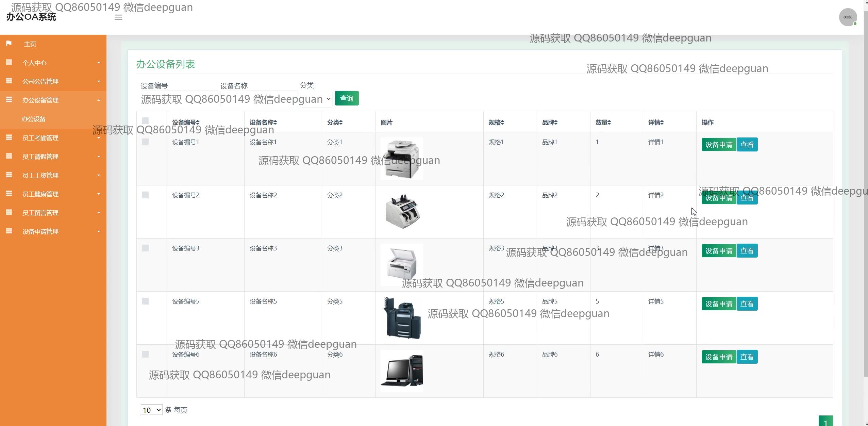
Task: Click 设备申请 button for 设备编号3 row
Action: pyautogui.click(x=719, y=251)
